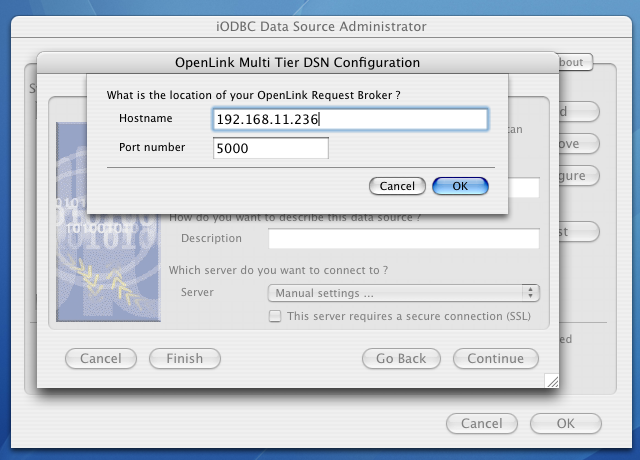Click OK in the iODBC Administrator window
Viewport: 640px width, 460px height.
pos(566,423)
